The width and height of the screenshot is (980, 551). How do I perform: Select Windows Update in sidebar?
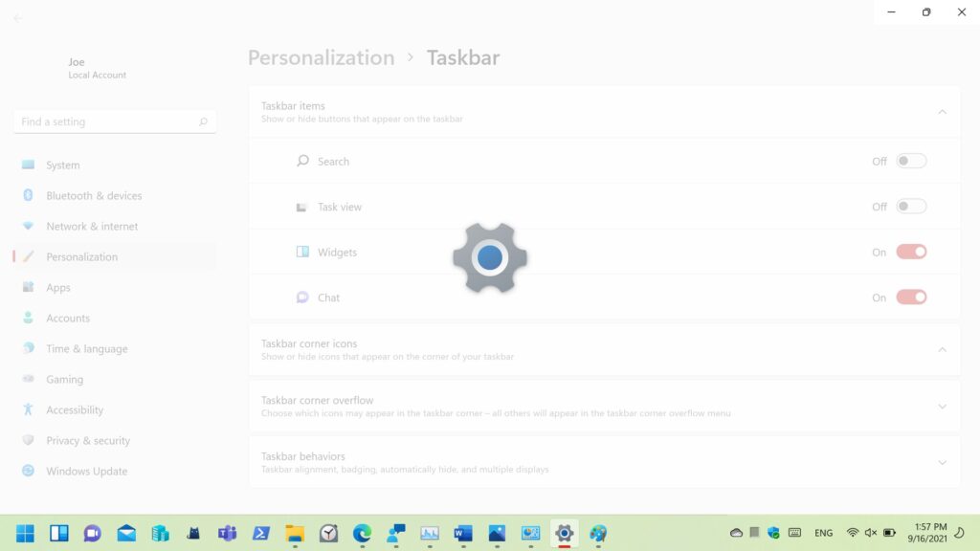[x=86, y=472]
